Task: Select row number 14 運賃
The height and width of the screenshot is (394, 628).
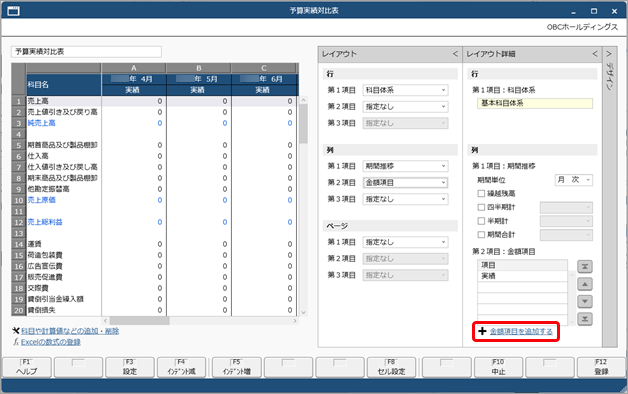Action: [19, 244]
